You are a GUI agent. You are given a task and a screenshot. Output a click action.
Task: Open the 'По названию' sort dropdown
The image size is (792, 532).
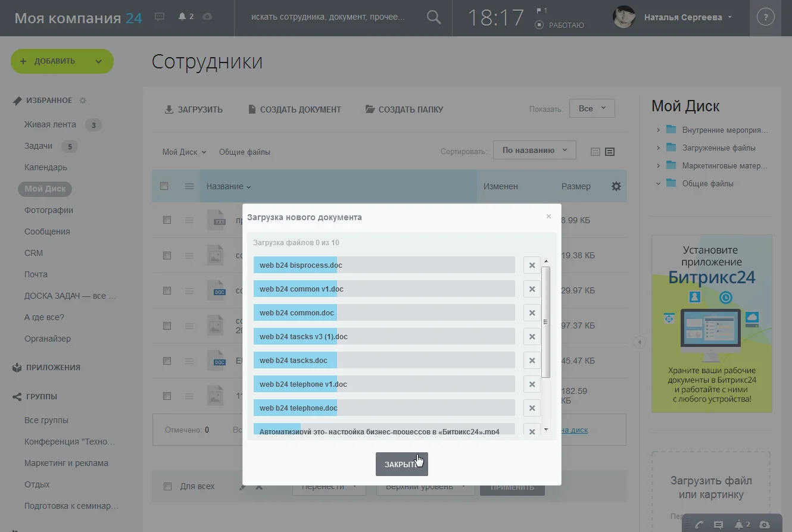[535, 151]
